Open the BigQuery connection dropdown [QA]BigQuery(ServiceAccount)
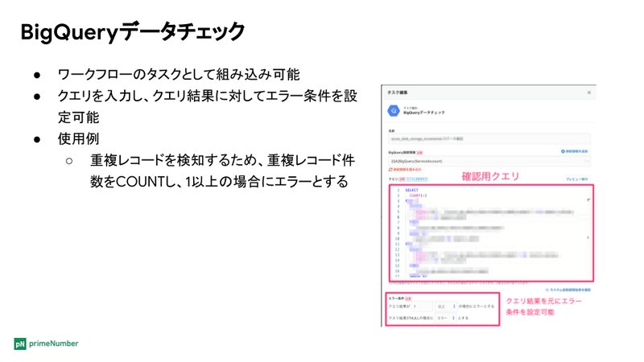644x362 pixels. point(489,162)
